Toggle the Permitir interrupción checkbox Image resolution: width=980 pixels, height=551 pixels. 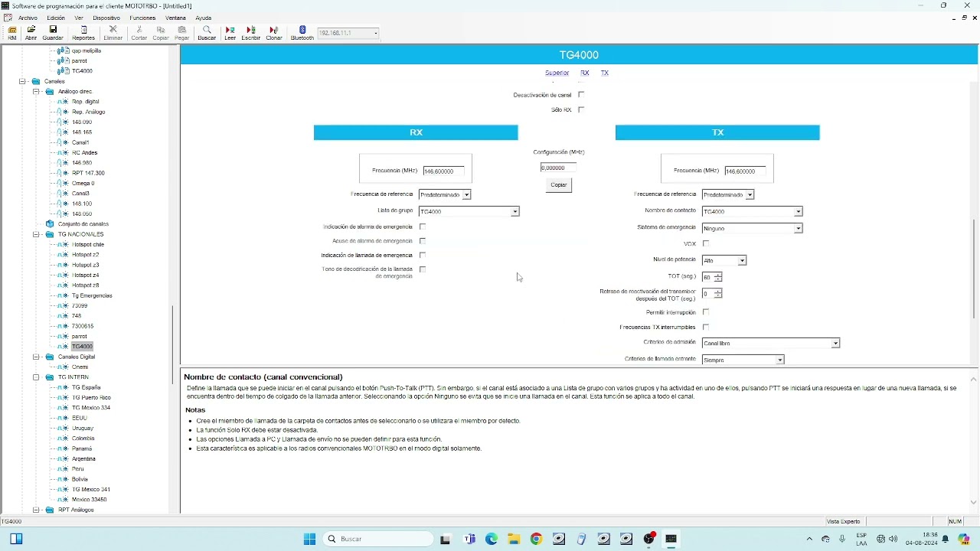[706, 312]
